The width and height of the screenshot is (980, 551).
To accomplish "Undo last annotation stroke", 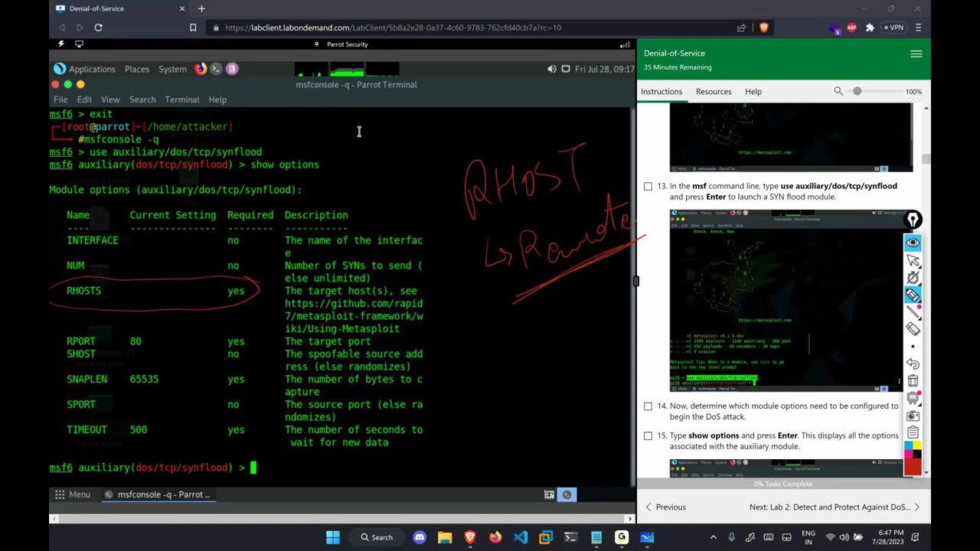I will (x=913, y=364).
